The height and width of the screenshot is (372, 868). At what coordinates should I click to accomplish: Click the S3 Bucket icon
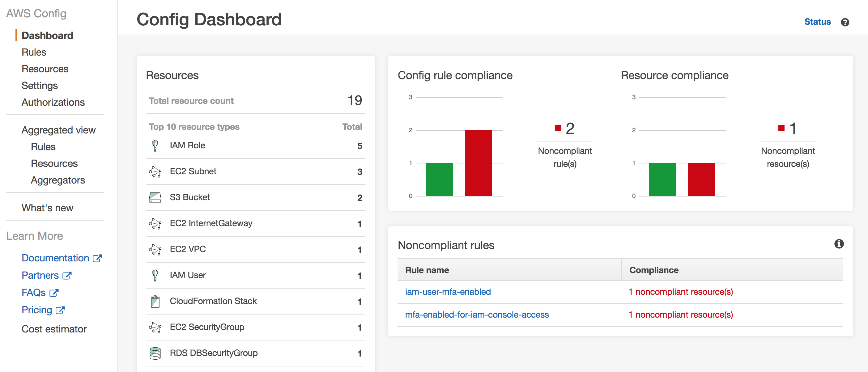click(x=155, y=198)
